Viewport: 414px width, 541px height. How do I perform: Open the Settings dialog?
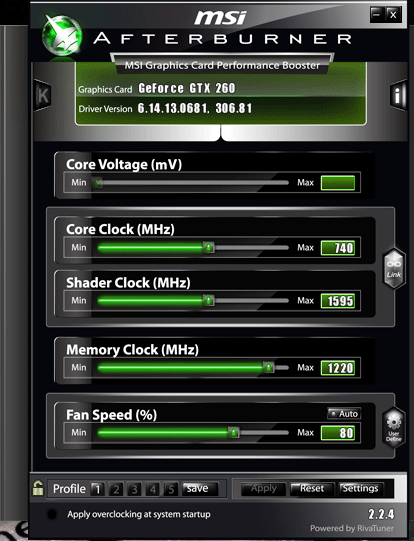tap(361, 489)
